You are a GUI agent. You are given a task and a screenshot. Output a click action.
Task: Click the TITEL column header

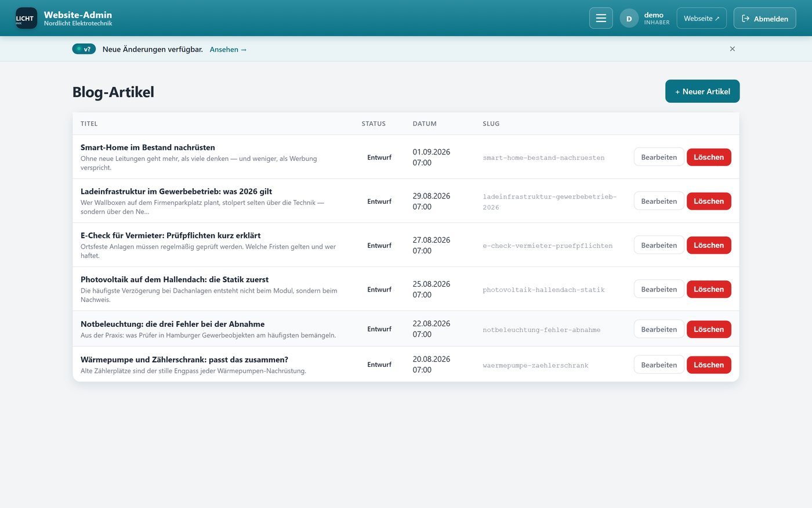(x=89, y=124)
